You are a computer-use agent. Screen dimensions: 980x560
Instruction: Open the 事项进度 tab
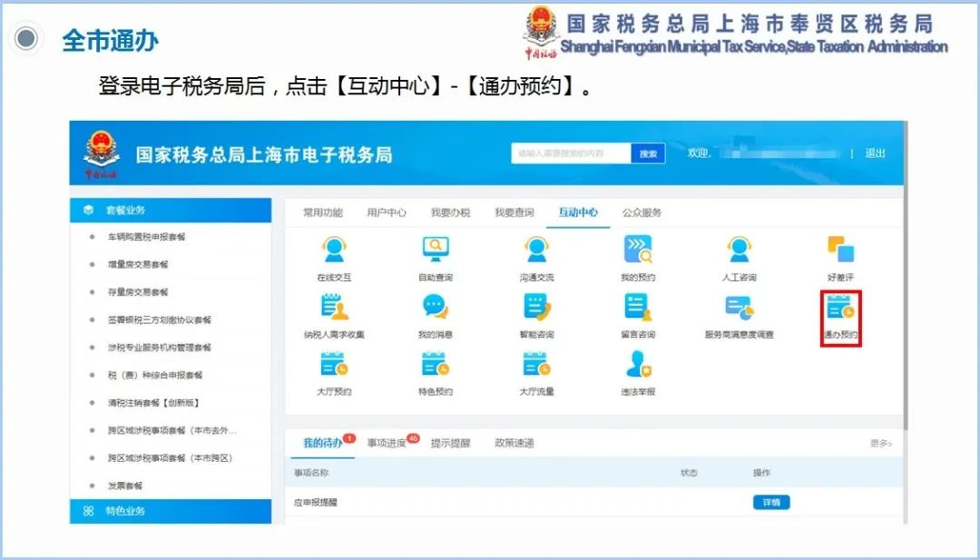click(387, 443)
